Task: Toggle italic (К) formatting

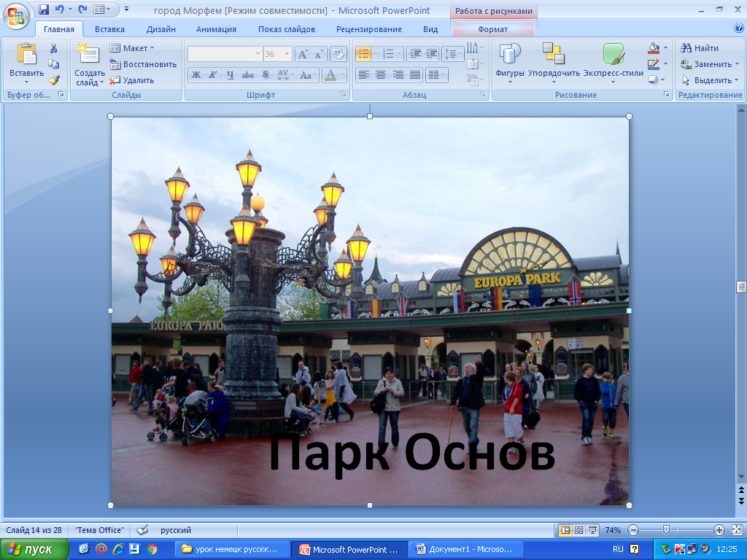Action: (x=213, y=75)
